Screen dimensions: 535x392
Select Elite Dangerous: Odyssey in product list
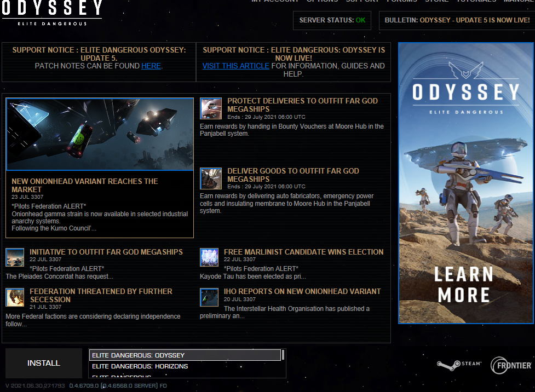pos(185,355)
